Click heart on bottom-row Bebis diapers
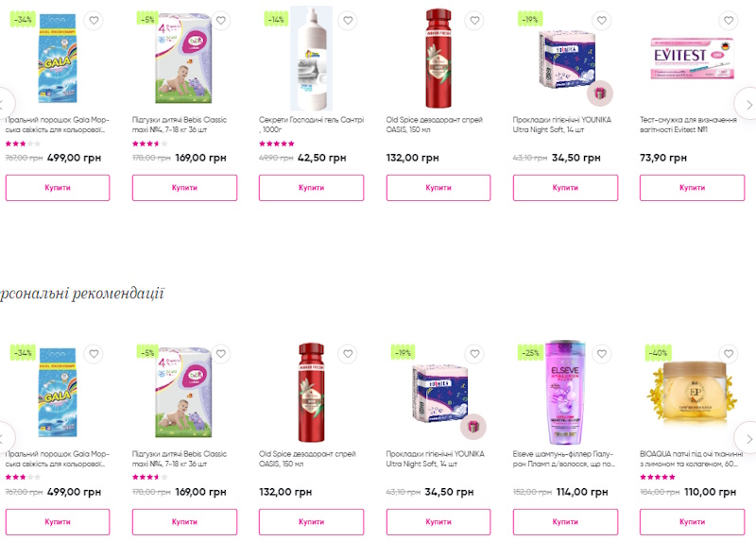The image size is (756, 541). pos(220,354)
